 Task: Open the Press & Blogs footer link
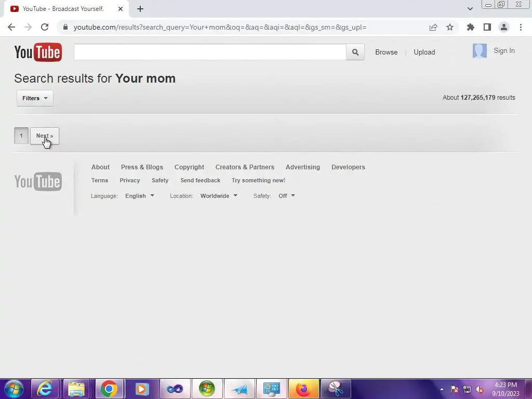click(142, 167)
